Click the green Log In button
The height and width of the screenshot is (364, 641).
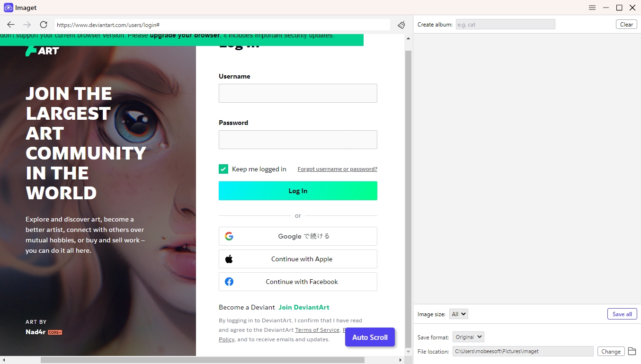(x=298, y=191)
